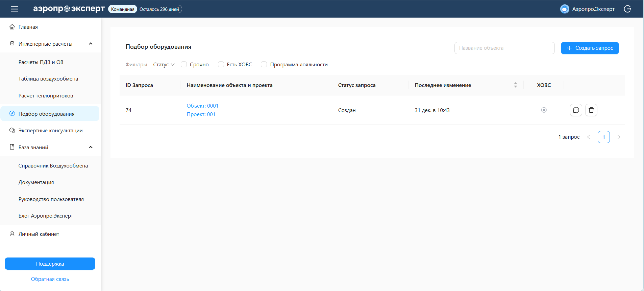This screenshot has width=644, height=291.
Task: Sort by Последнее изменение arrows
Action: pos(515,85)
